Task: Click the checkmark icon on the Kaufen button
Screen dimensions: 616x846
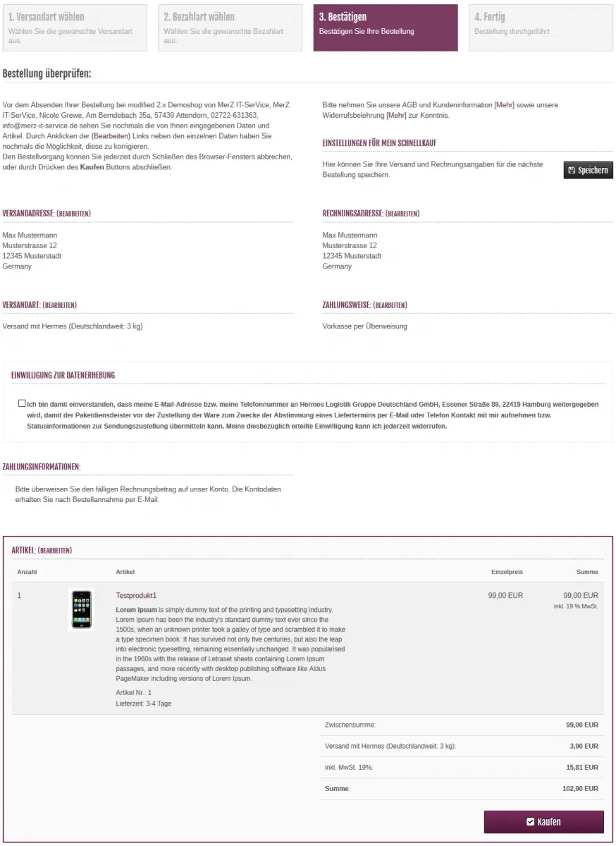Action: pyautogui.click(x=531, y=822)
